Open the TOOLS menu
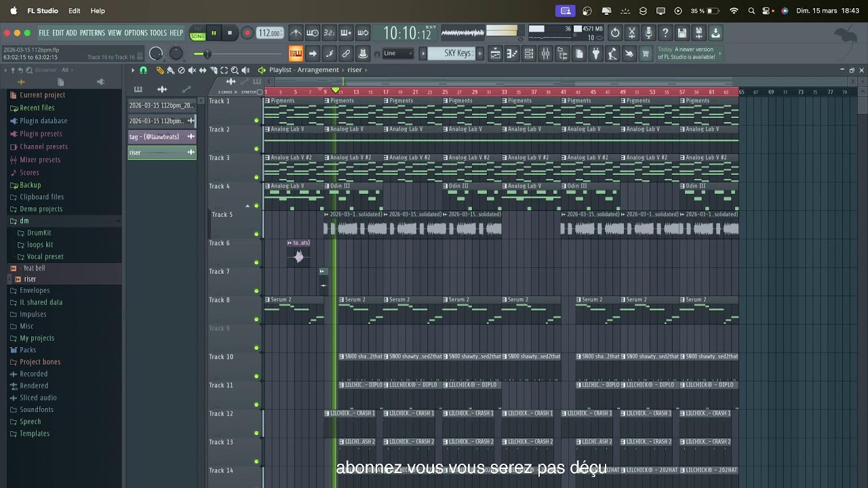 coord(158,33)
